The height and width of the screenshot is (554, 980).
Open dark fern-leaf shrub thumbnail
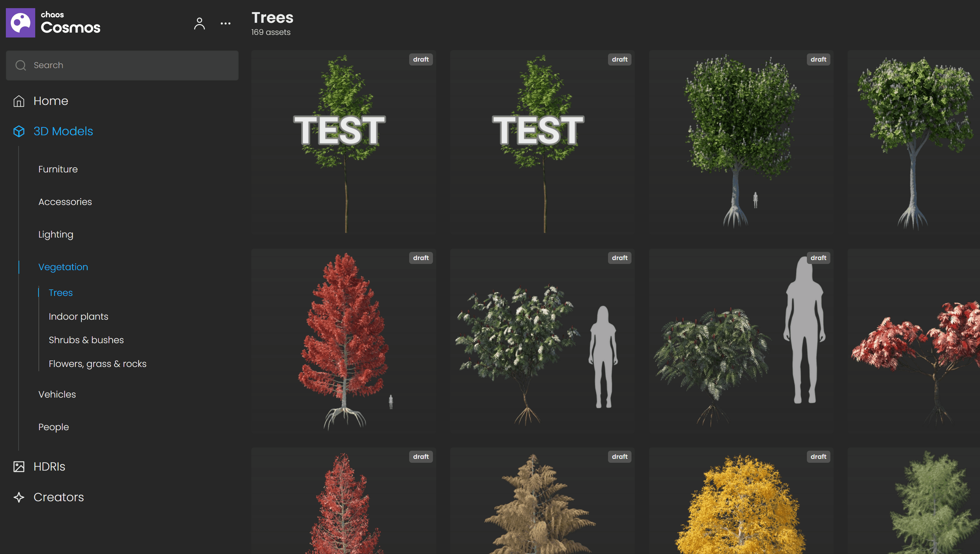coord(741,342)
